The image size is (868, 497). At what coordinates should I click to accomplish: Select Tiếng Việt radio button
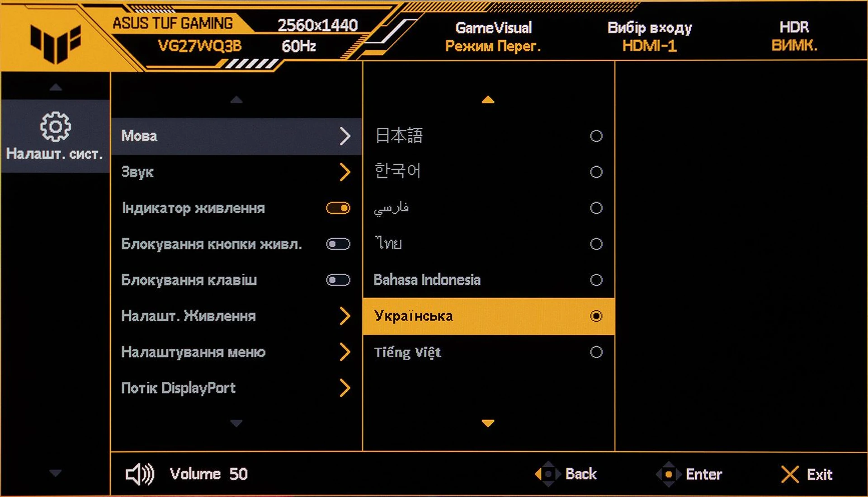point(596,352)
